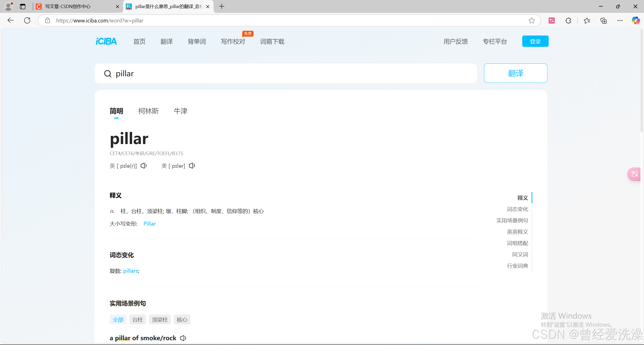Filter example sentences by 核心
Screen dimensions: 644x345
tap(182, 320)
